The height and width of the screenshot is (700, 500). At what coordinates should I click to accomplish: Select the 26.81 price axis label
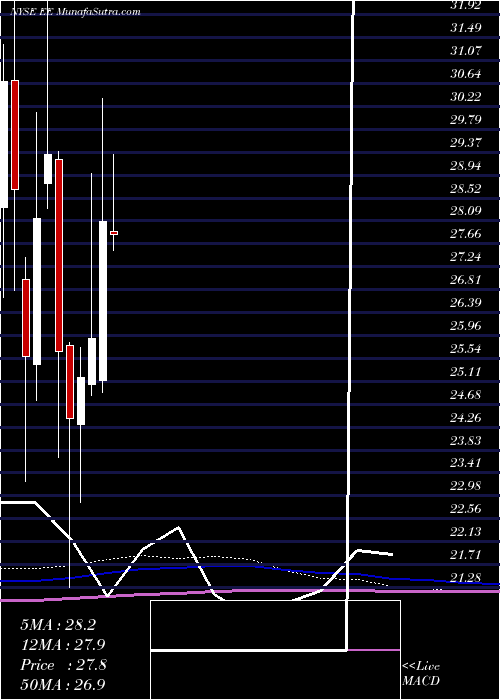tap(467, 280)
